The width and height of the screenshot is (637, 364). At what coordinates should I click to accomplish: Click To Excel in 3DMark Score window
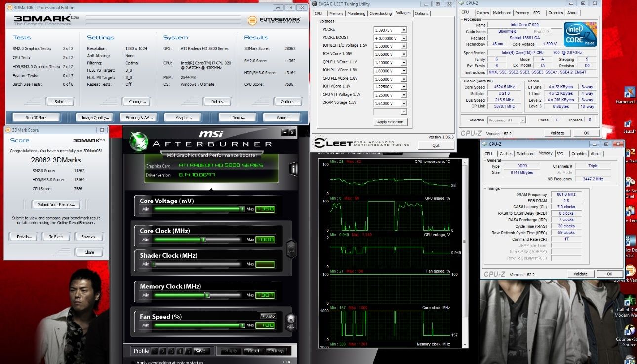click(56, 237)
